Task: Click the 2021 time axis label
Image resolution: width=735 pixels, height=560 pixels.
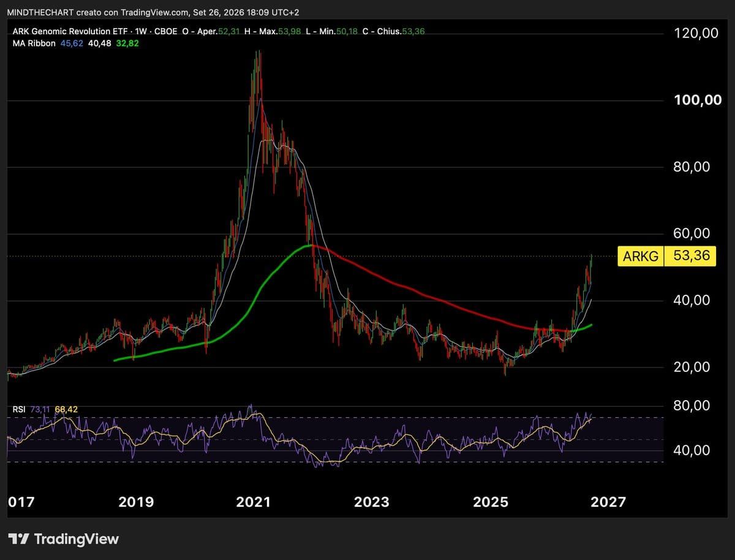Action: [x=254, y=502]
